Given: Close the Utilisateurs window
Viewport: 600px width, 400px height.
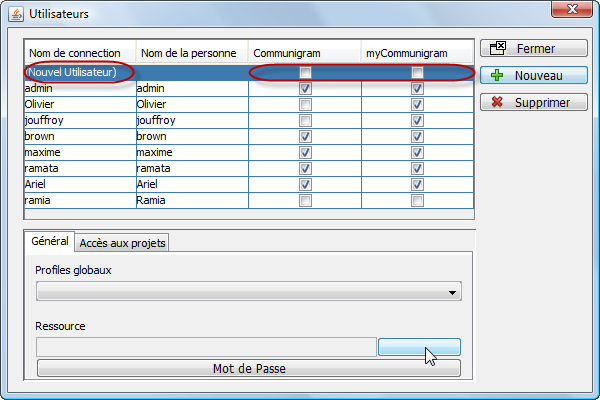Looking at the screenshot, I should pos(572,9).
